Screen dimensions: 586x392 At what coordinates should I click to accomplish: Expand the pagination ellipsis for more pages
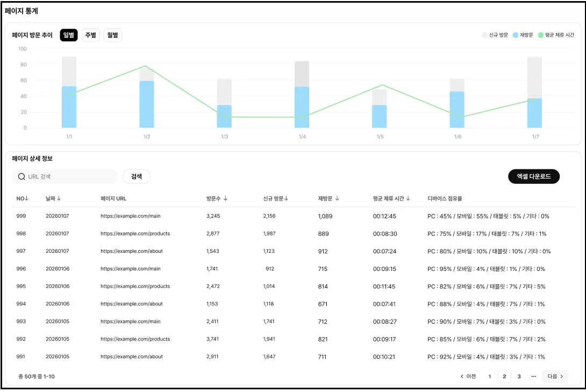(534, 376)
